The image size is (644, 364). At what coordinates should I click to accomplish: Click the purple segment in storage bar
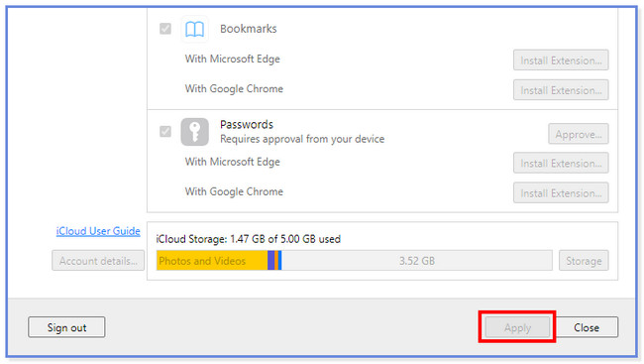point(271,261)
